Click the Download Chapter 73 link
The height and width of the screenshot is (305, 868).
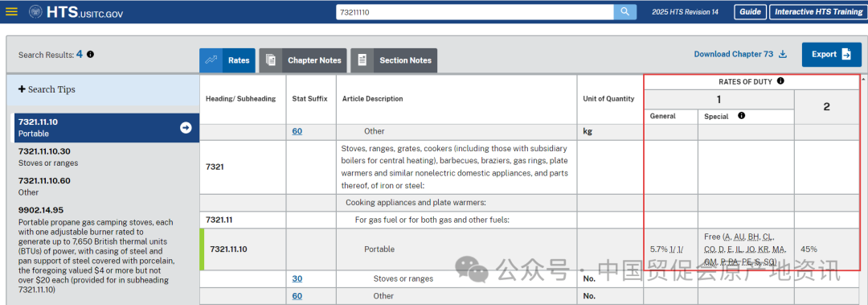[734, 55]
